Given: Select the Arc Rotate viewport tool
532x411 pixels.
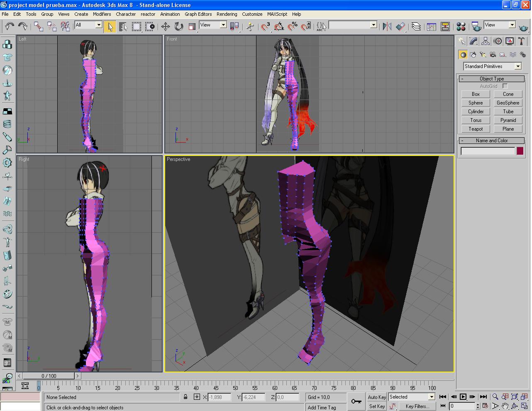Looking at the screenshot, I should (x=515, y=406).
